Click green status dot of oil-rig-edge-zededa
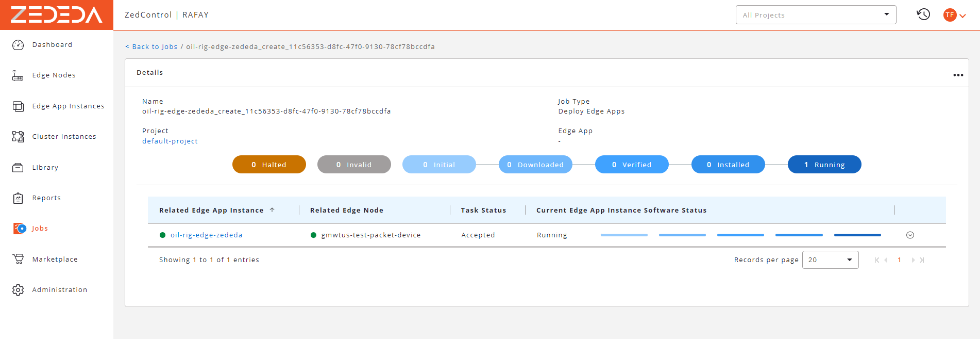Viewport: 980px width, 339px height. click(163, 235)
